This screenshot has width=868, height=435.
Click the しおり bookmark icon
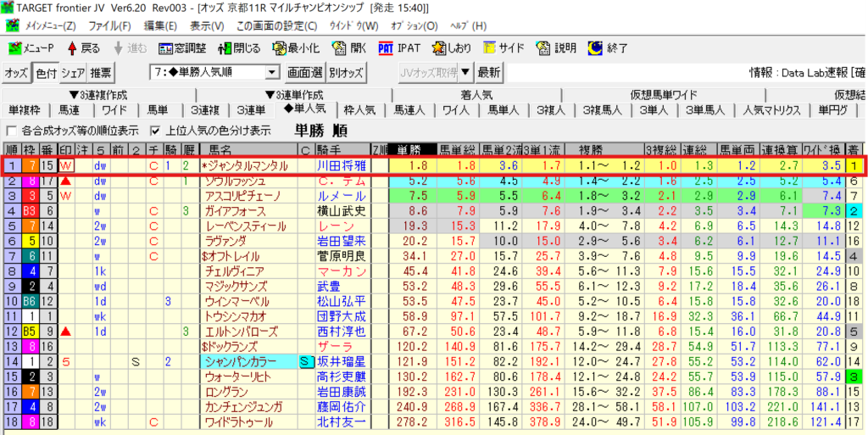coord(451,47)
